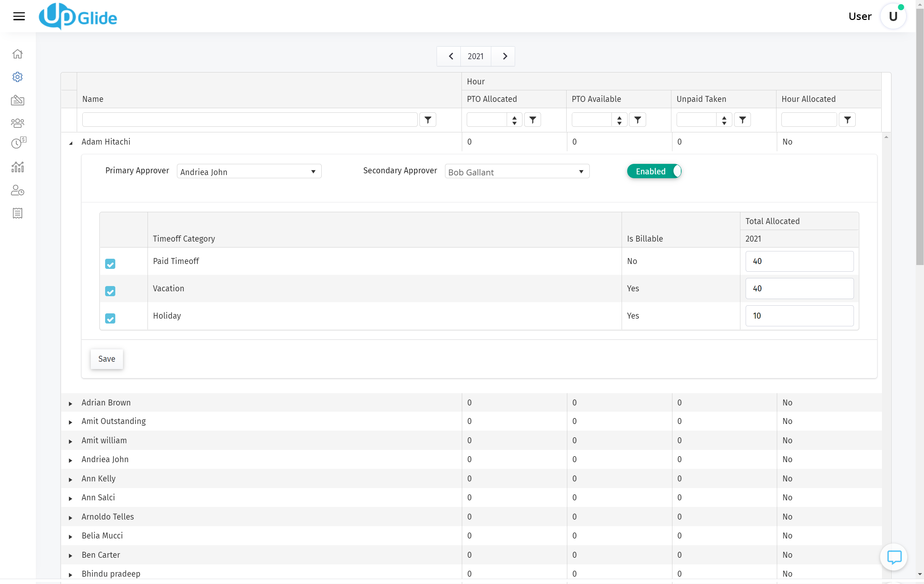Open the team members sidebar icon

[17, 123]
